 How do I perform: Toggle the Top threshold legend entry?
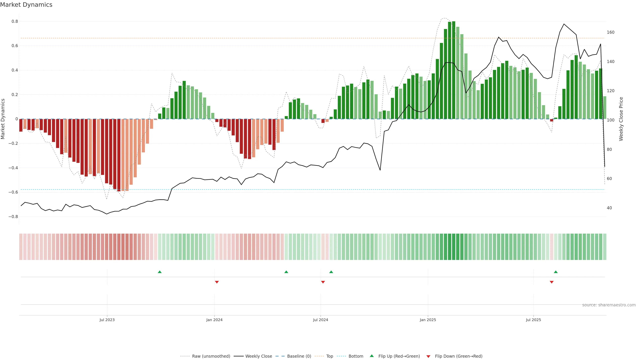click(x=330, y=356)
